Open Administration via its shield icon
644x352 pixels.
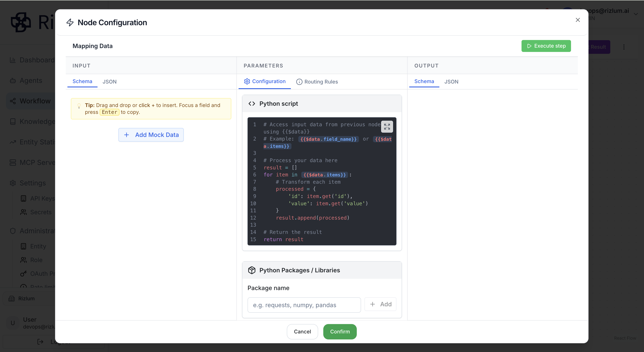coord(13,231)
